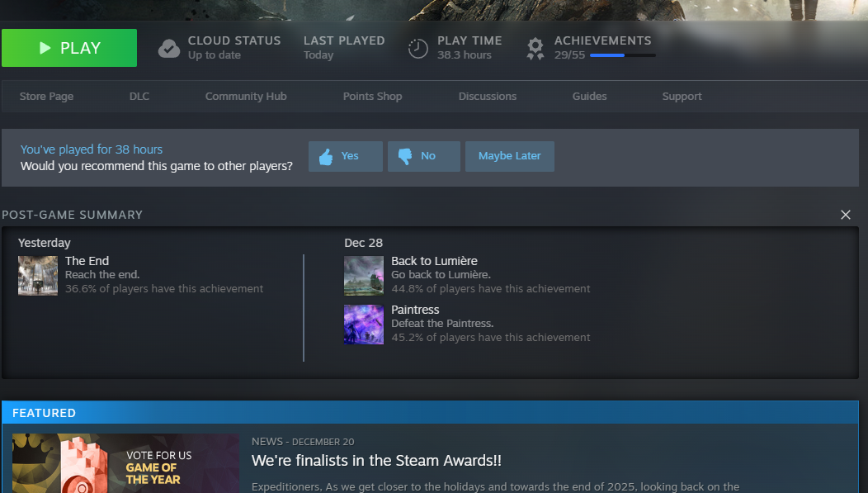Image resolution: width=868 pixels, height=493 pixels.
Task: Click The End achievement thumbnail
Action: click(38, 275)
